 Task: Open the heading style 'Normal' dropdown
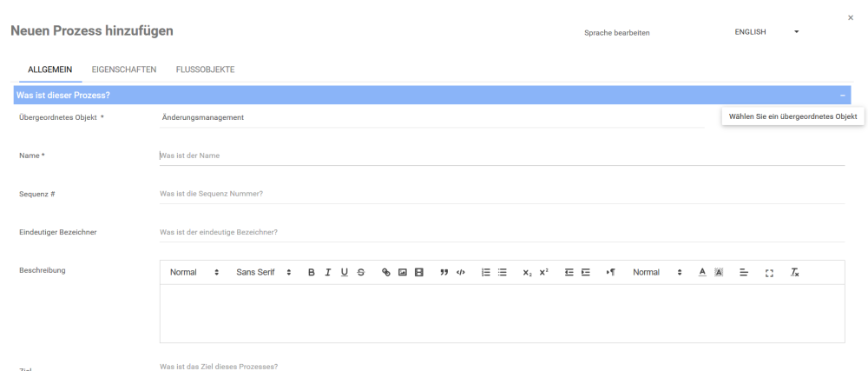coord(194,273)
